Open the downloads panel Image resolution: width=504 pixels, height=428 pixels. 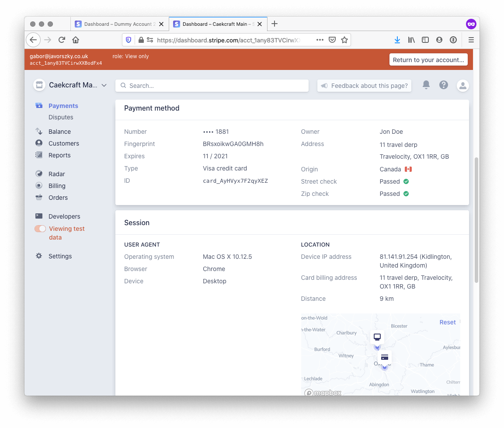pyautogui.click(x=397, y=40)
